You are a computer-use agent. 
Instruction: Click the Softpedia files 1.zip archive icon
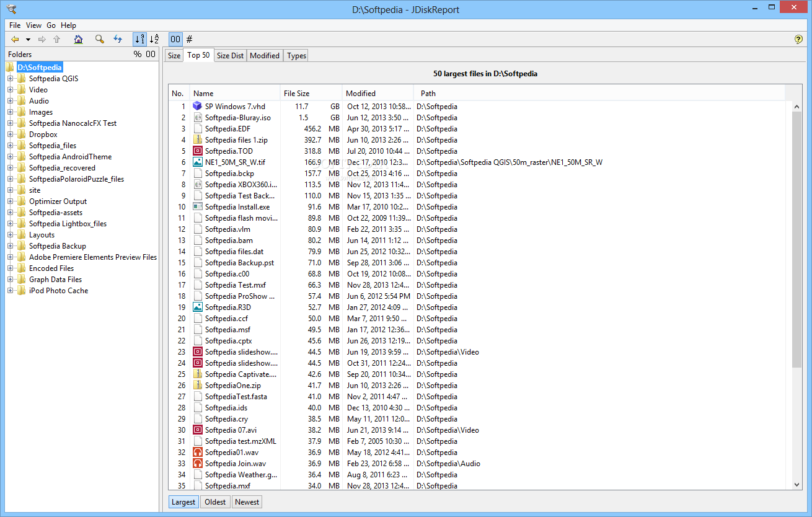[198, 140]
